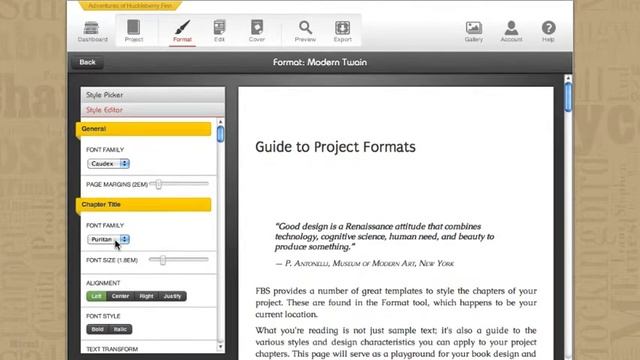Click the P. Antonelli attribution line
This screenshot has width=640, height=360.
pyautogui.click(x=364, y=263)
